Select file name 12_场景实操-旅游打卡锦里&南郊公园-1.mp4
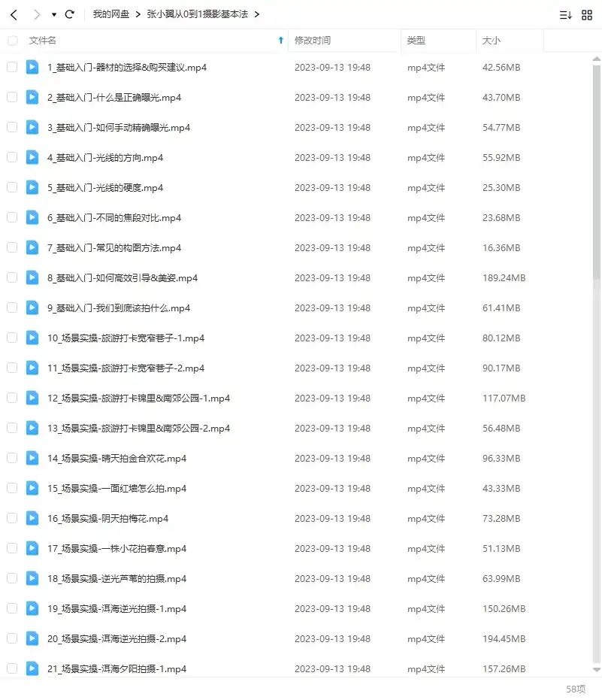Viewport: 602px width, 700px height. point(139,398)
